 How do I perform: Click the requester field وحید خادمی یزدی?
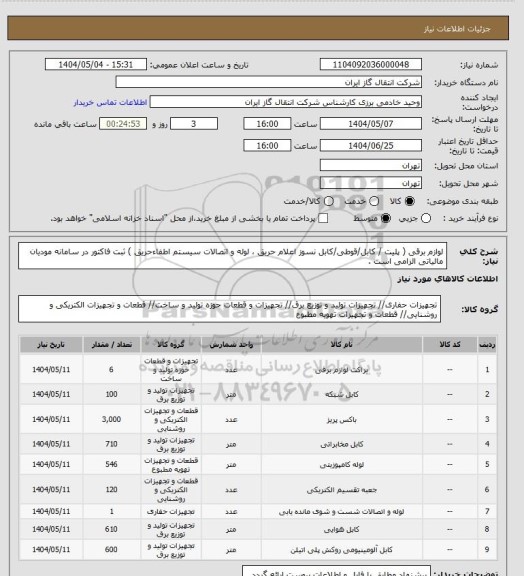pyautogui.click(x=286, y=102)
